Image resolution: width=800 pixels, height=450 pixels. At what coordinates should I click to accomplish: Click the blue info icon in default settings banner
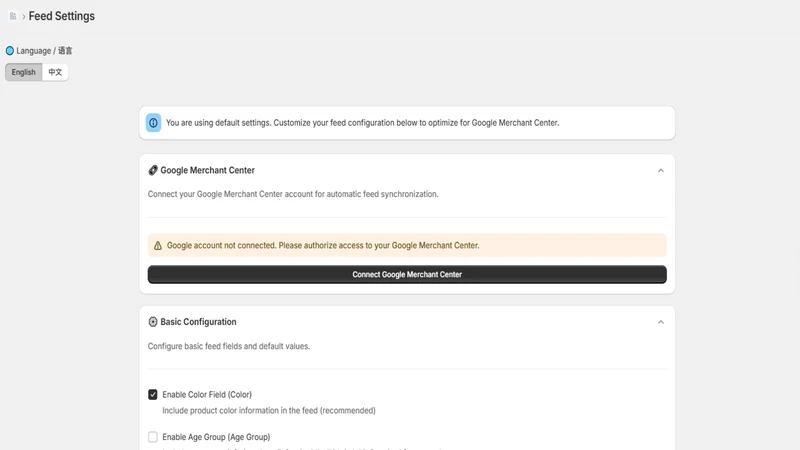point(153,123)
